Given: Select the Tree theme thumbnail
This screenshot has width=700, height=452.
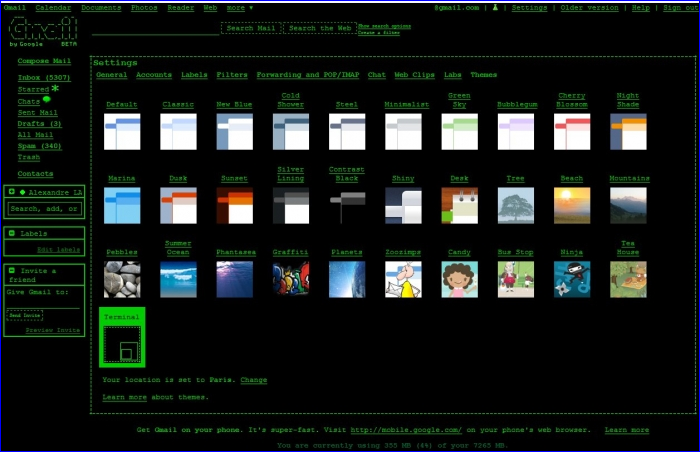Looking at the screenshot, I should pos(516,205).
